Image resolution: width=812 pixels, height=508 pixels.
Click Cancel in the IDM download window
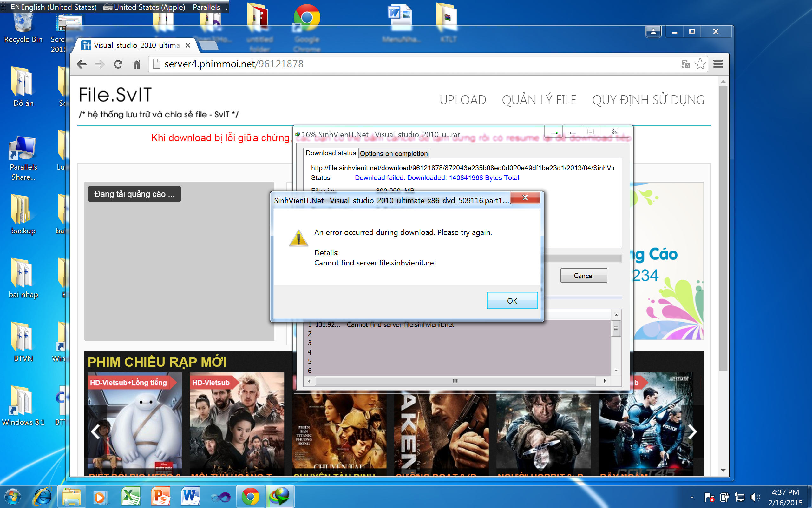pyautogui.click(x=584, y=276)
